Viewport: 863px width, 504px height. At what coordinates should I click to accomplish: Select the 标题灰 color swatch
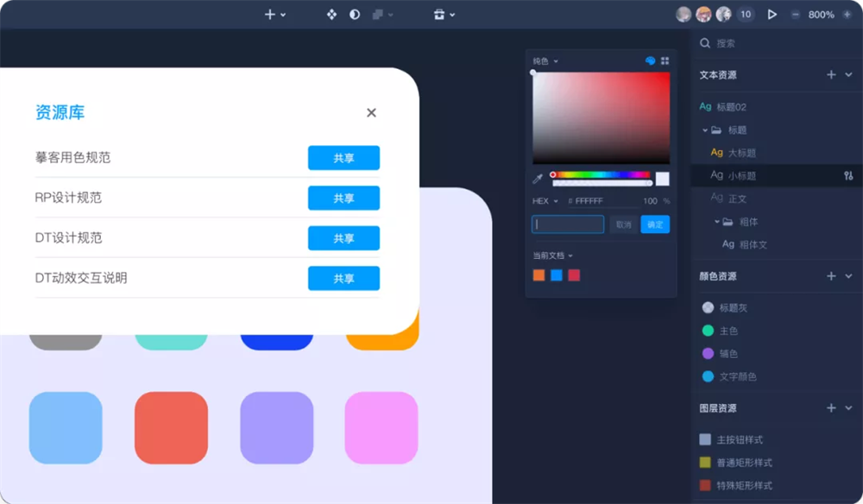708,307
